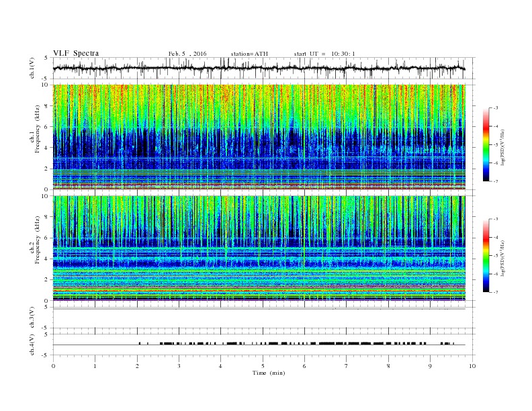This screenshot has width=532, height=411.
Task: Click the "8" kHz tick on ch.1 axis
Action: pyautogui.click(x=46, y=106)
